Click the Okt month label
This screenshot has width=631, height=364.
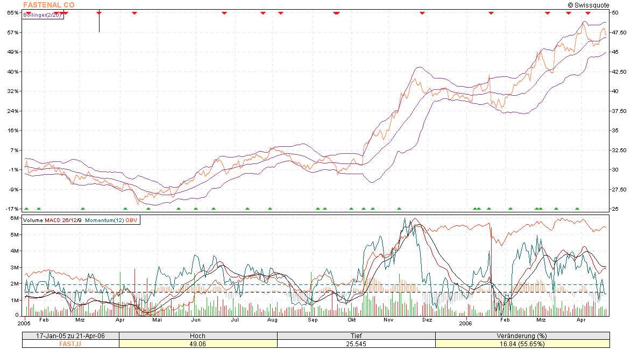[352, 320]
